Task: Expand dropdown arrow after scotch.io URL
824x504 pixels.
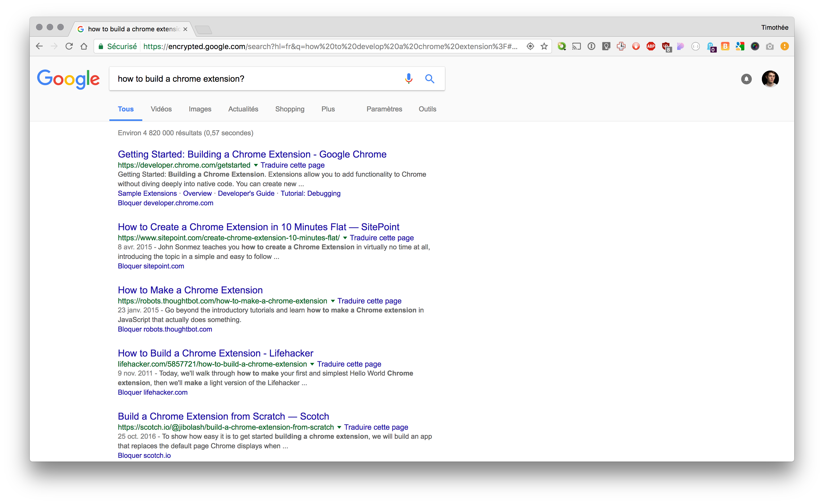Action: click(339, 427)
